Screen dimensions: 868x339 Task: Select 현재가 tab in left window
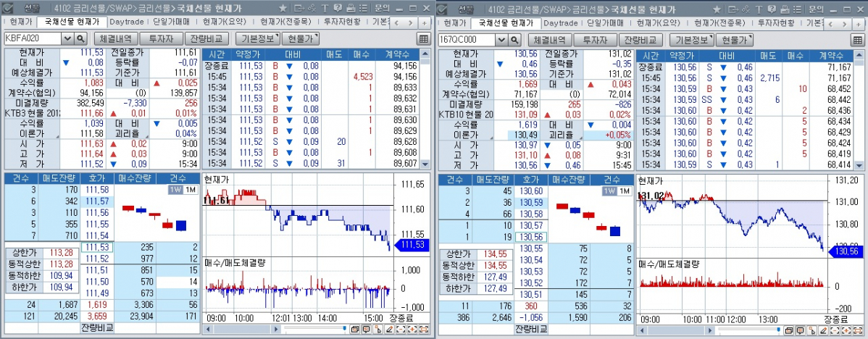pyautogui.click(x=20, y=22)
